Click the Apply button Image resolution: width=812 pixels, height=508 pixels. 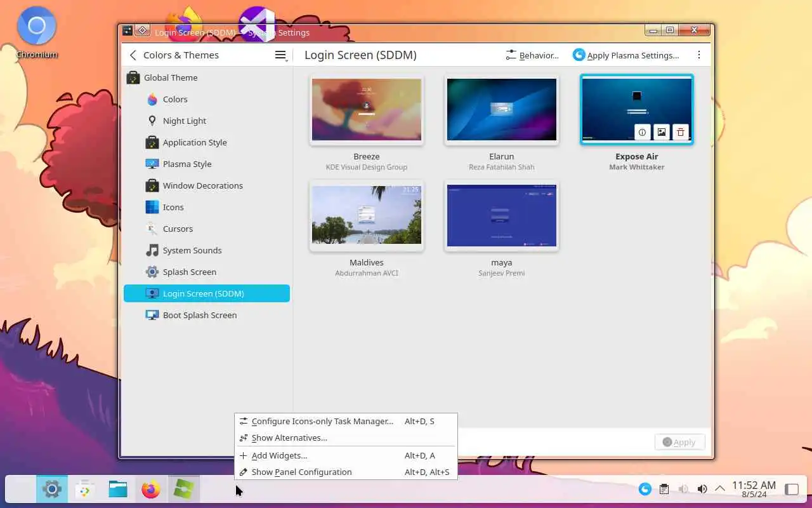tap(679, 442)
